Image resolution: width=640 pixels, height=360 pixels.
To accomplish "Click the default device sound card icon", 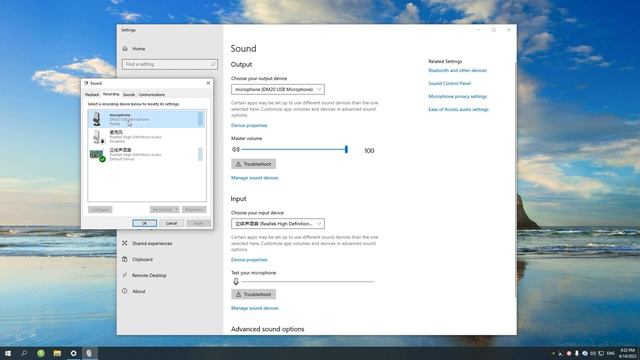I will click(x=98, y=155).
